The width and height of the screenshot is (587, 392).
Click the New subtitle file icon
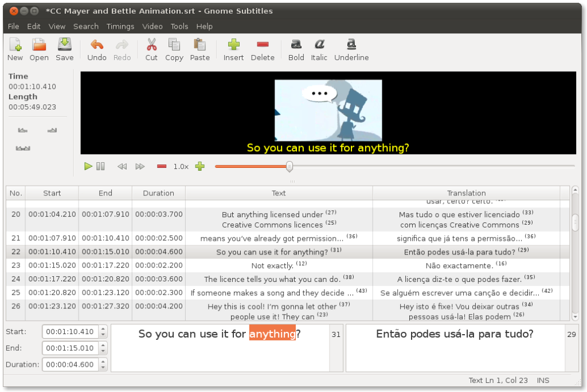pyautogui.click(x=15, y=45)
